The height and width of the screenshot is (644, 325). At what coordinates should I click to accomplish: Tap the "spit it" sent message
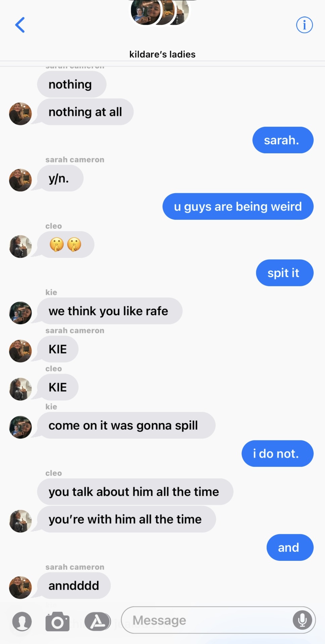click(285, 273)
